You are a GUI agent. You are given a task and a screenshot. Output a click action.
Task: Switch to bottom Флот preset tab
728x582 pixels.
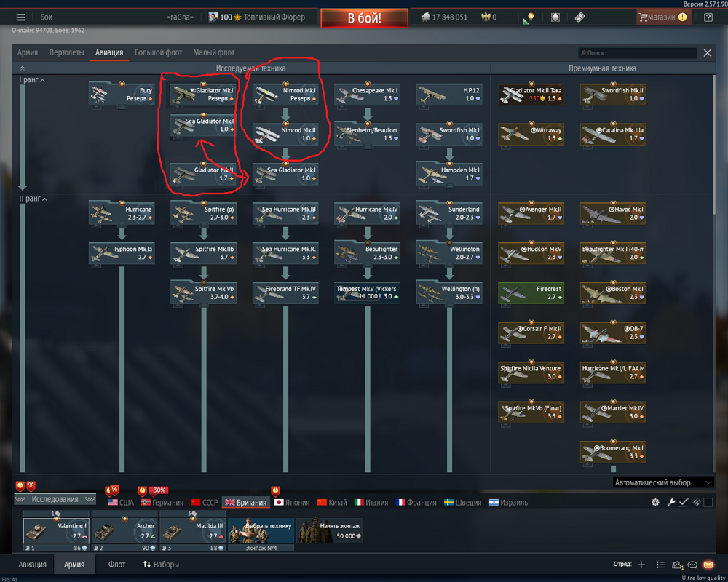tap(116, 565)
